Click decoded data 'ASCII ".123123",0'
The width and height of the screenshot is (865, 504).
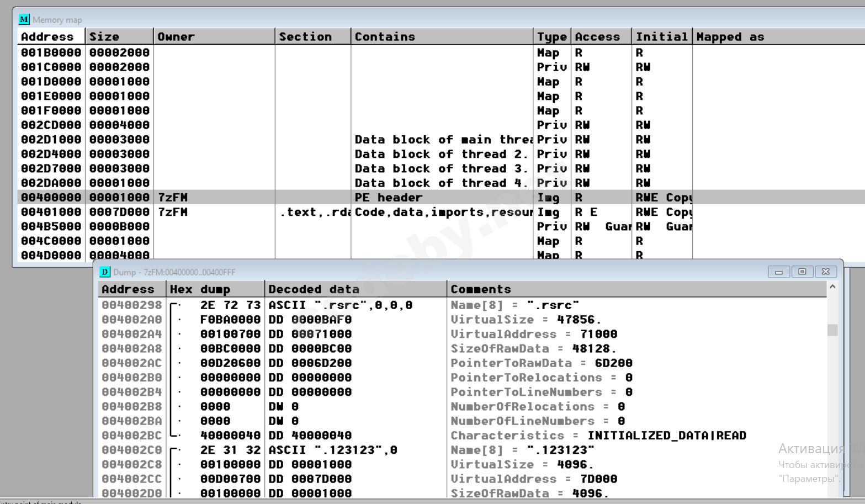coord(333,450)
